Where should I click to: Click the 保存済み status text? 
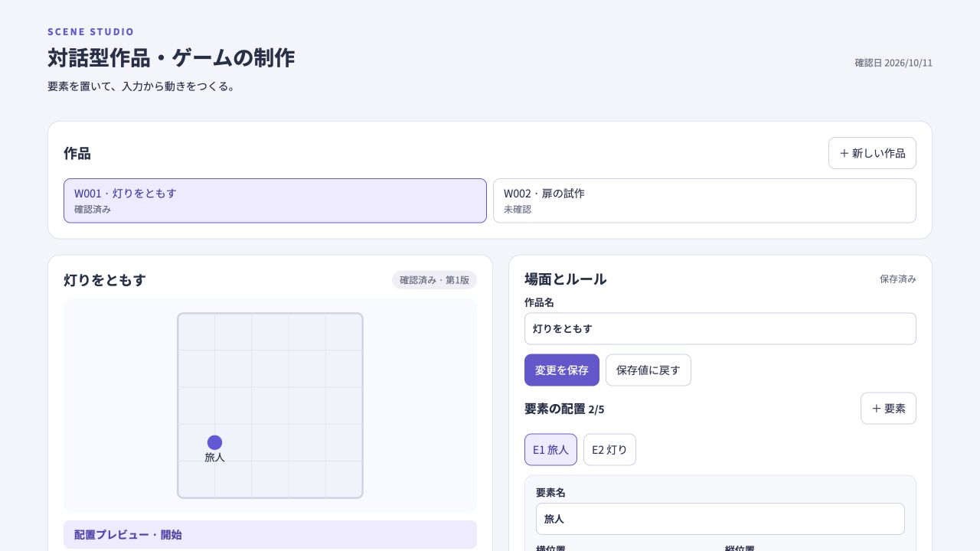point(898,279)
